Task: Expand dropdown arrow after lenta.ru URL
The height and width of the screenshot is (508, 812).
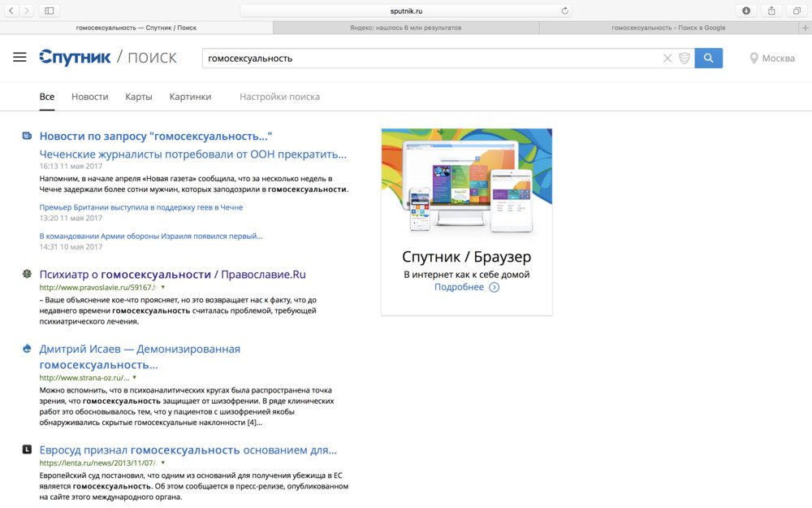Action: click(163, 463)
